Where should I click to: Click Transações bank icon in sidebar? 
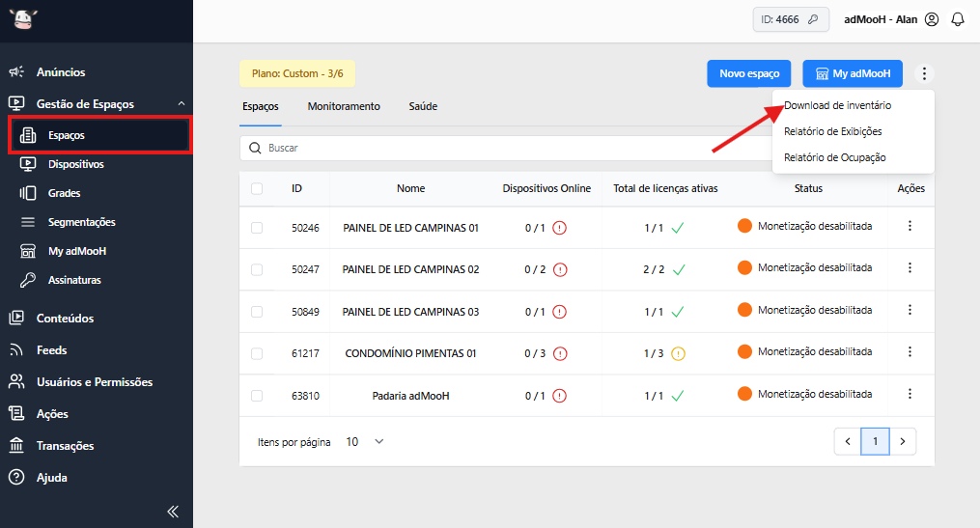click(x=16, y=446)
